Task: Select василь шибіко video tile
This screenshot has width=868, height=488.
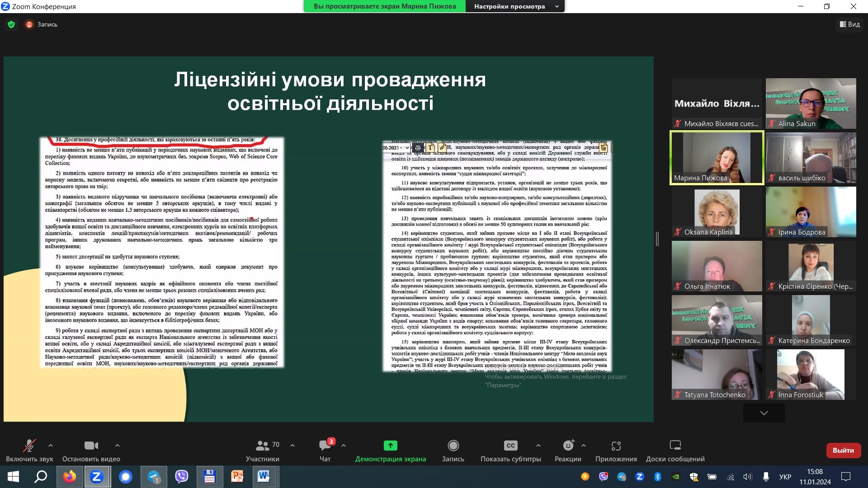Action: [811, 158]
